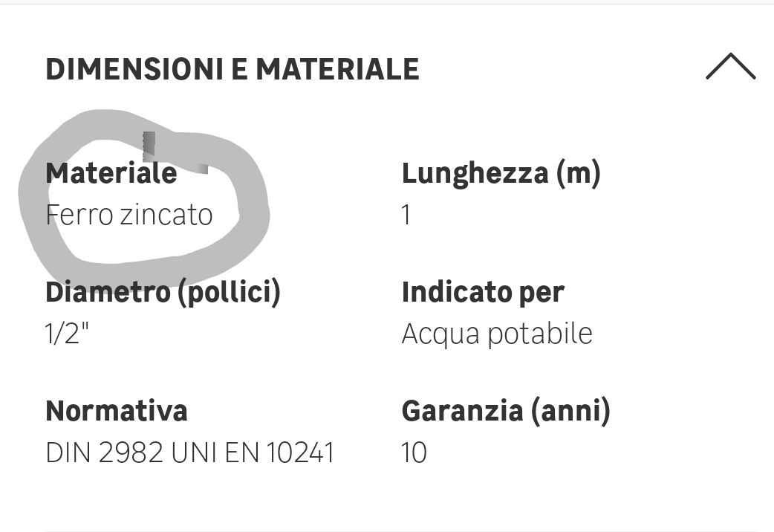Click the Ferro zincato value
The image size is (774, 532).
pos(129,215)
